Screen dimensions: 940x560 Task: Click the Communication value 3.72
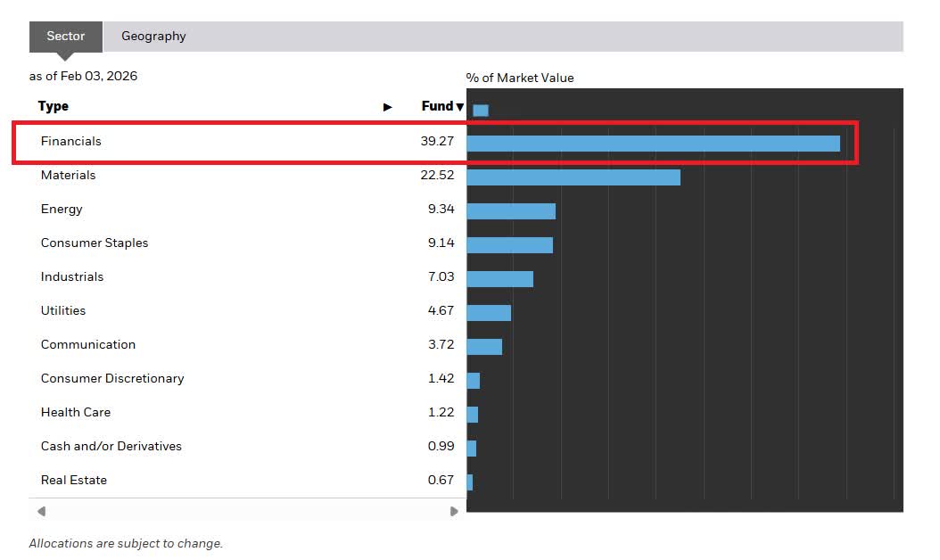[x=441, y=344]
